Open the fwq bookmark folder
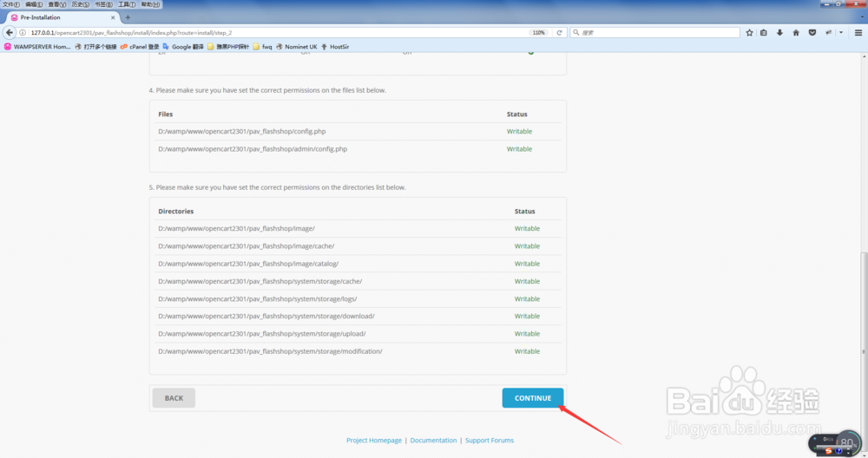The width and height of the screenshot is (868, 458). pyautogui.click(x=262, y=47)
